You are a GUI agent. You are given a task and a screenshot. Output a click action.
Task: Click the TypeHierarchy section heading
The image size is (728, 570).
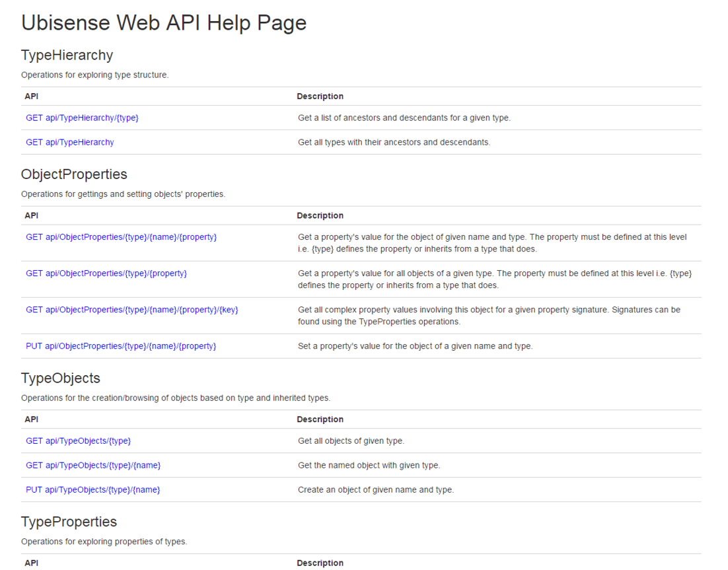pyautogui.click(x=67, y=55)
